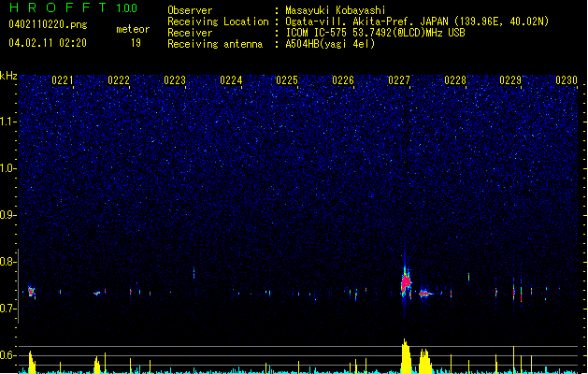The image size is (588, 374).
Task: Click the Receiving antenna label
Action: [x=215, y=44]
